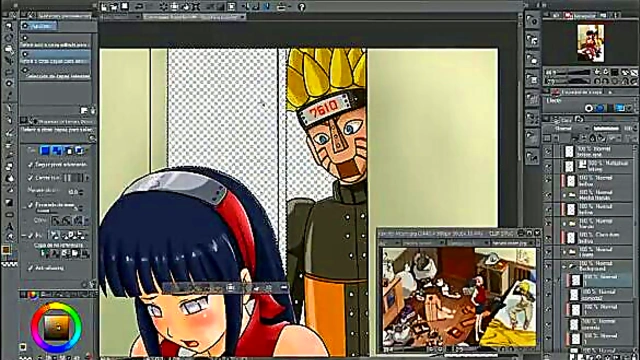
Task: Toggle the eye icon of the third layer row
Action: click(548, 180)
